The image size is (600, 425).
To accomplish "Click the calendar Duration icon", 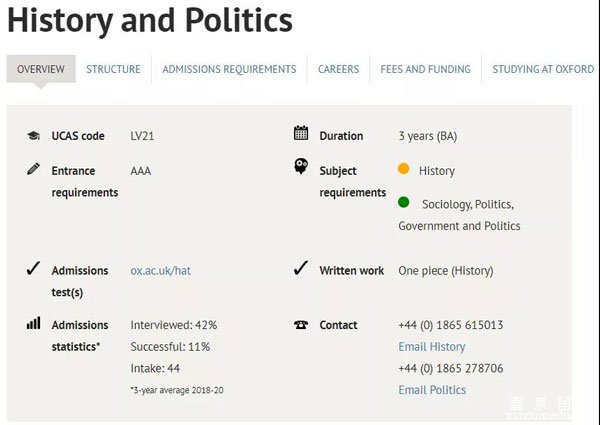I will click(301, 133).
